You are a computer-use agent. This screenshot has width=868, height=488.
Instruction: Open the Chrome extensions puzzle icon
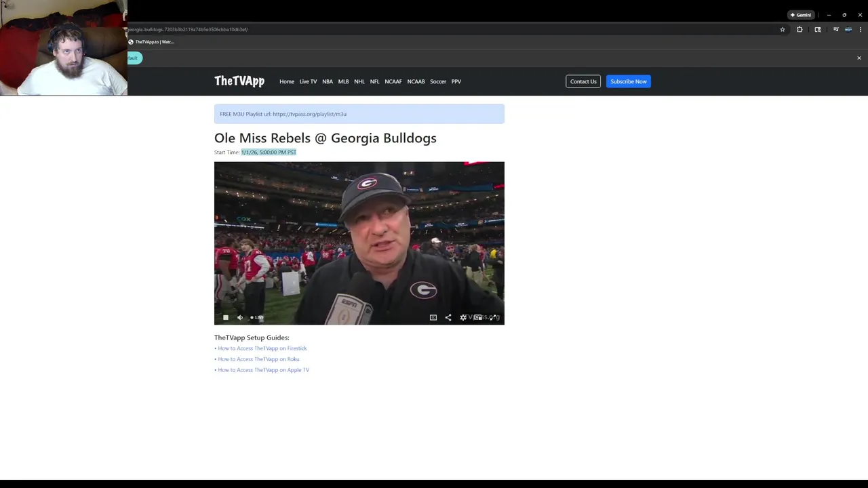(800, 29)
